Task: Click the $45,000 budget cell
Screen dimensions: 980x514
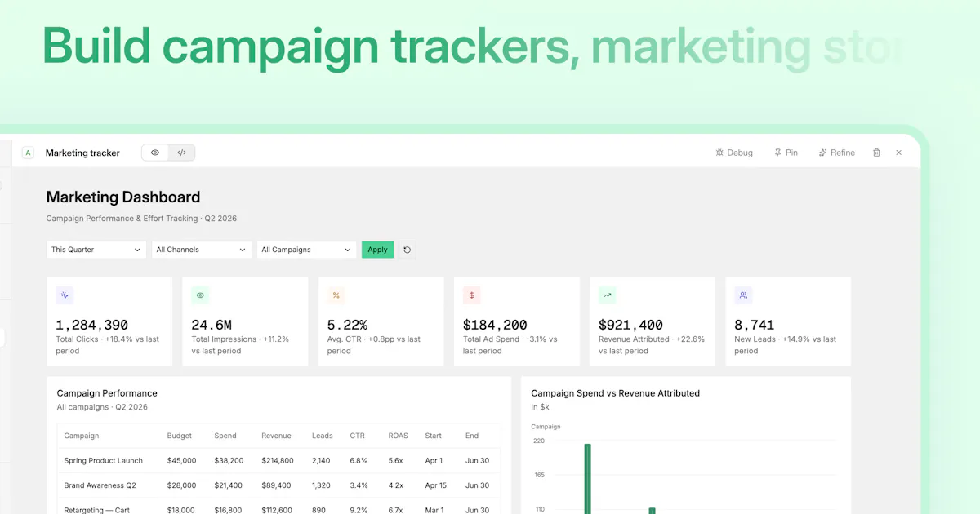Action: 181,460
